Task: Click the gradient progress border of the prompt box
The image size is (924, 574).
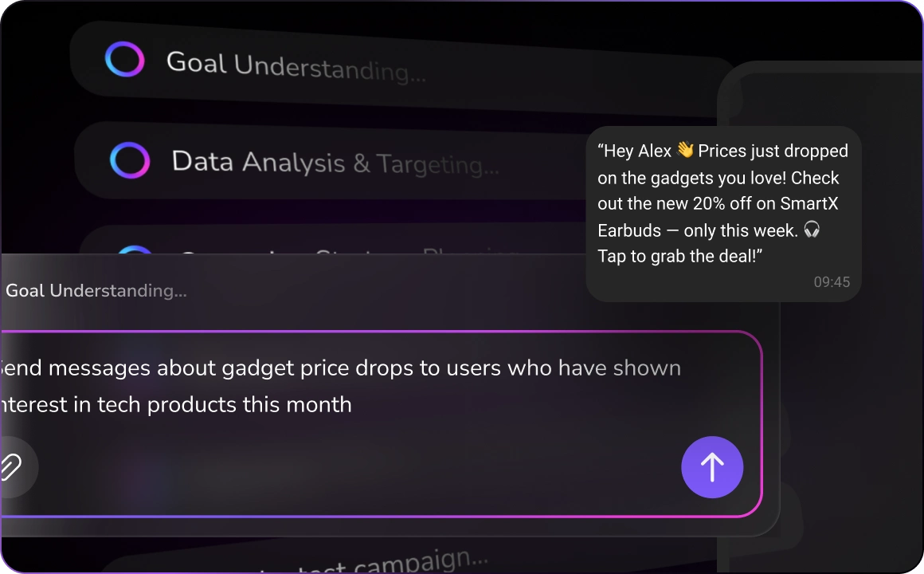Action: pyautogui.click(x=382, y=327)
